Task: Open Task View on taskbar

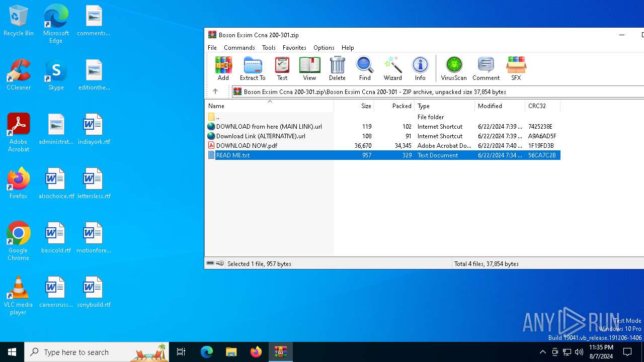Action: tap(181, 352)
